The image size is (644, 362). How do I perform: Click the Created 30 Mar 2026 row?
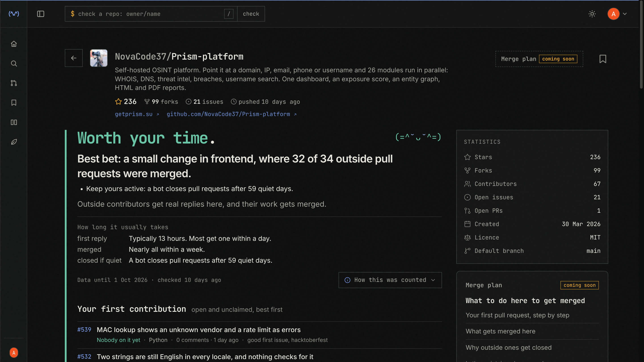click(532, 224)
